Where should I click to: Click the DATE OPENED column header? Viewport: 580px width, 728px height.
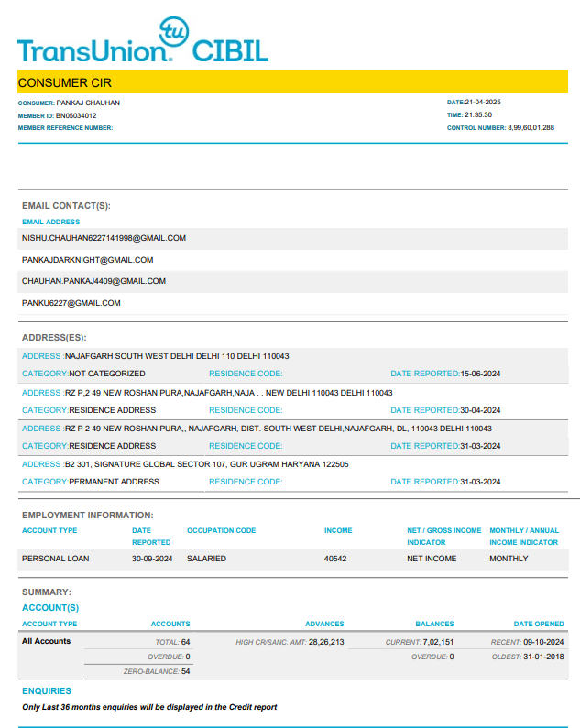[x=539, y=624]
